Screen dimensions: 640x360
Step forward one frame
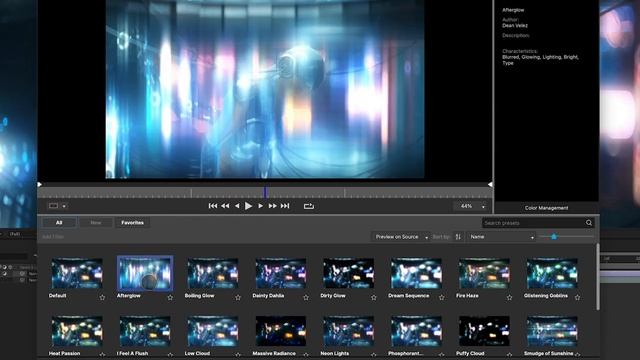(260, 206)
